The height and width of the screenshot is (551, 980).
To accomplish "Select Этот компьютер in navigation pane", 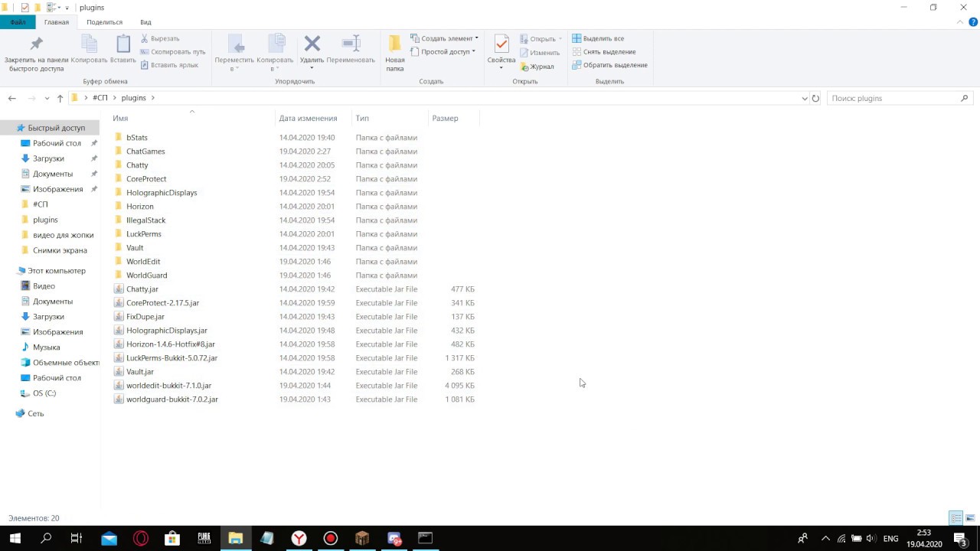I will click(x=57, y=271).
